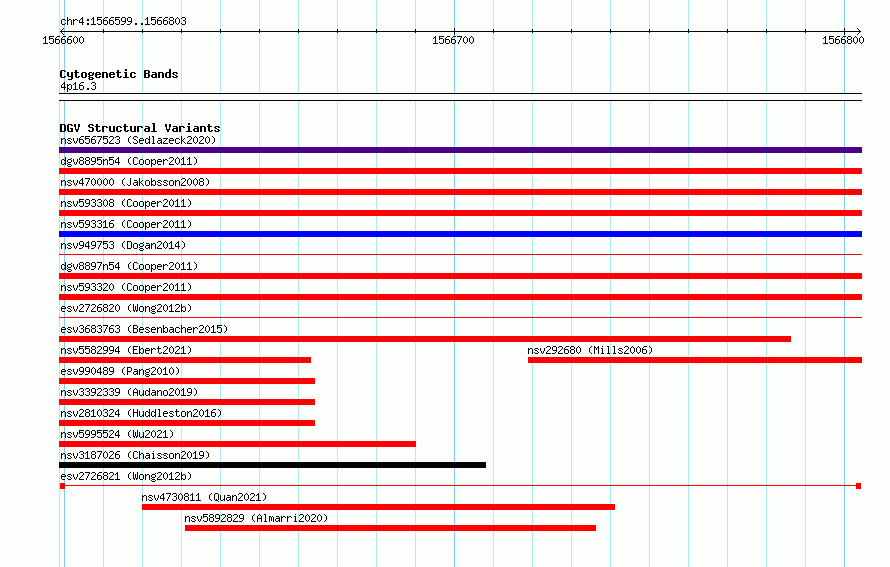Click the red nsv3392339 variant bar

coord(187,402)
